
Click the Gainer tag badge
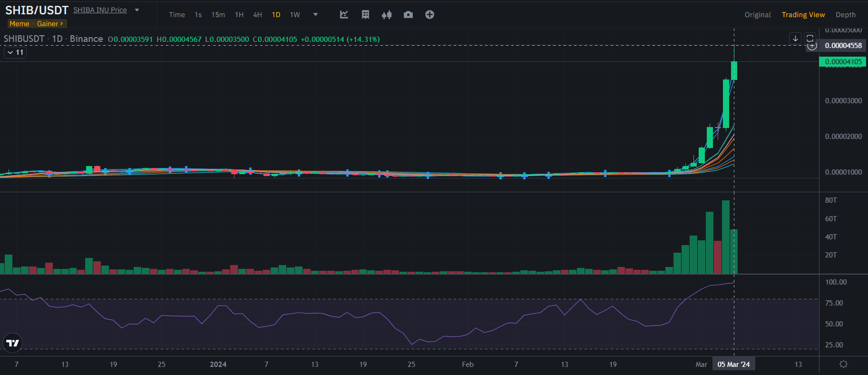click(50, 24)
